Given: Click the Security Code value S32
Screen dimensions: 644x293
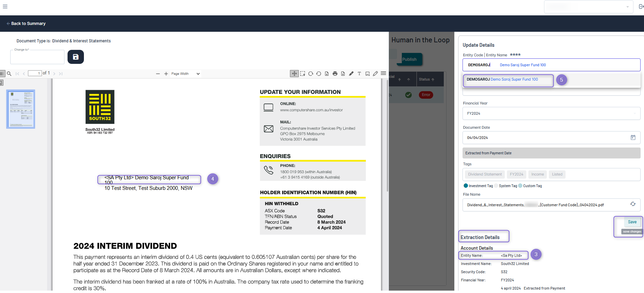Looking at the screenshot, I should (x=504, y=272).
